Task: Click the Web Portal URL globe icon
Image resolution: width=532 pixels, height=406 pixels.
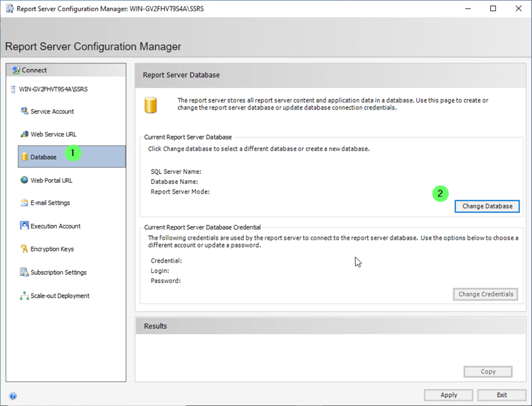Action: tap(24, 180)
